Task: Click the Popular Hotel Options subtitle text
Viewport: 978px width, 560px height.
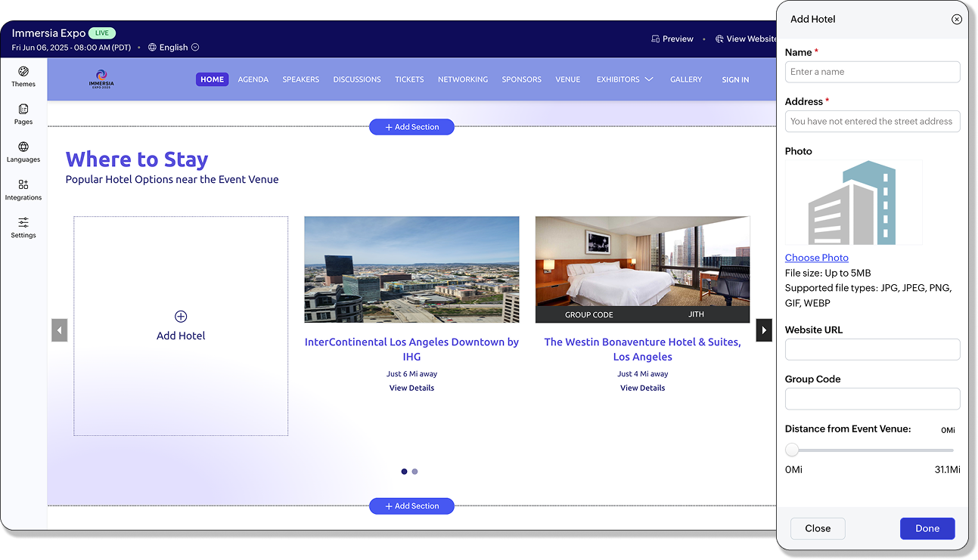Action: pyautogui.click(x=172, y=180)
